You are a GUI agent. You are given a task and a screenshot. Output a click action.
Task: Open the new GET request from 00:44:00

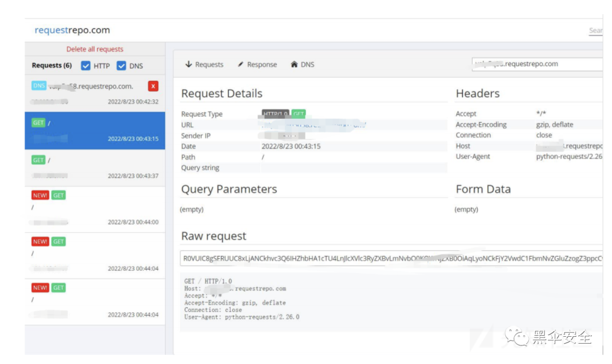click(x=95, y=209)
